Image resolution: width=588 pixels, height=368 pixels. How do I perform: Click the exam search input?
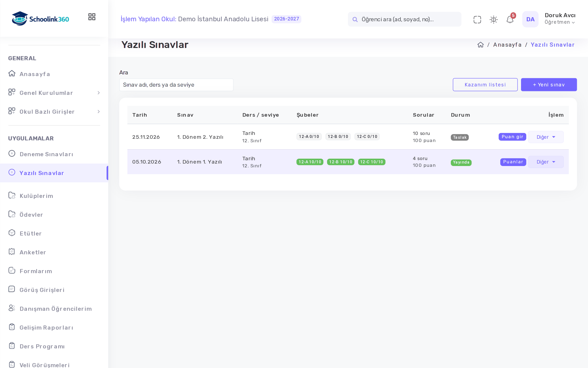pos(176,85)
